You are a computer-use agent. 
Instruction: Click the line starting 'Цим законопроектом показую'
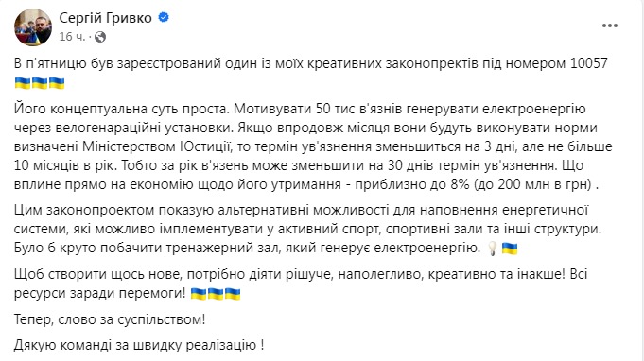click(x=302, y=210)
